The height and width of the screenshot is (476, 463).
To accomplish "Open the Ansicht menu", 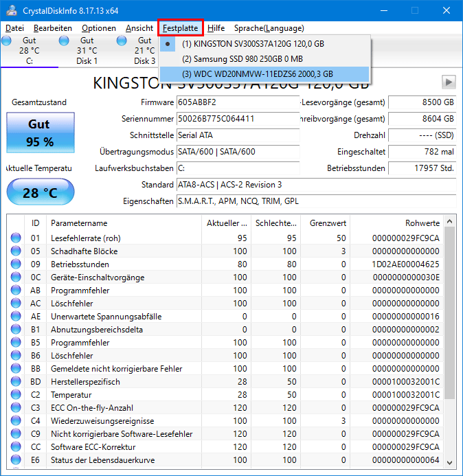I will pos(139,28).
